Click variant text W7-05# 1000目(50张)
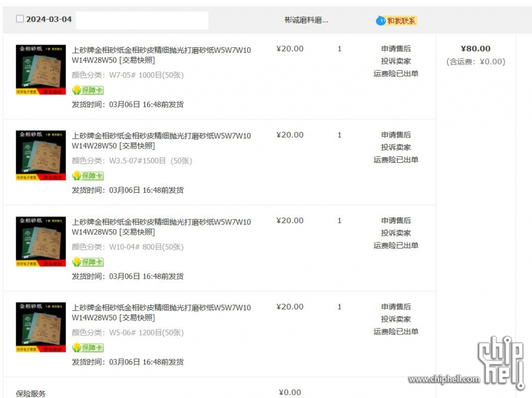The image size is (532, 398). click(x=146, y=75)
